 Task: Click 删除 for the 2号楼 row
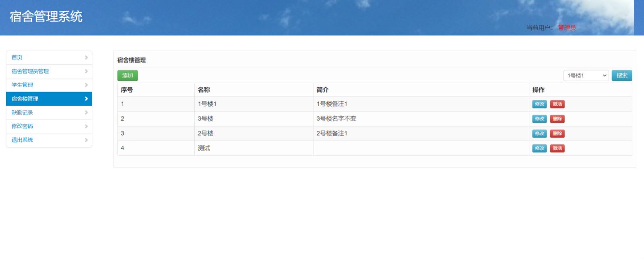[557, 134]
